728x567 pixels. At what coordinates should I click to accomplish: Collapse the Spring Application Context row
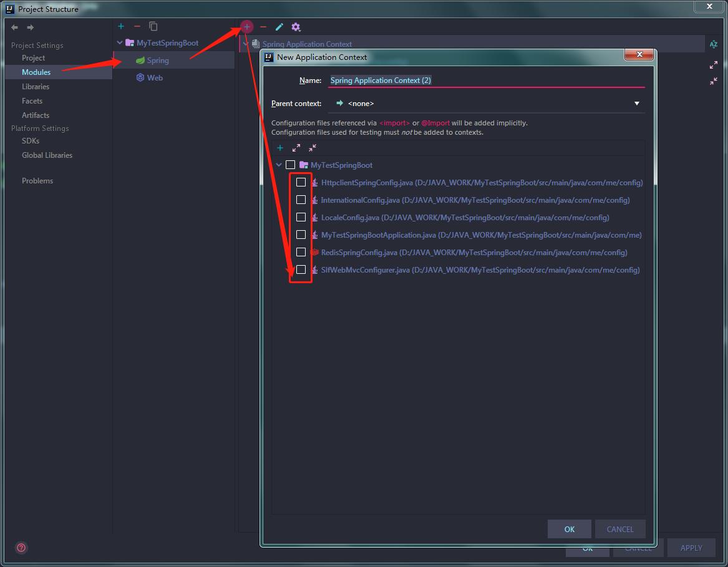click(246, 44)
